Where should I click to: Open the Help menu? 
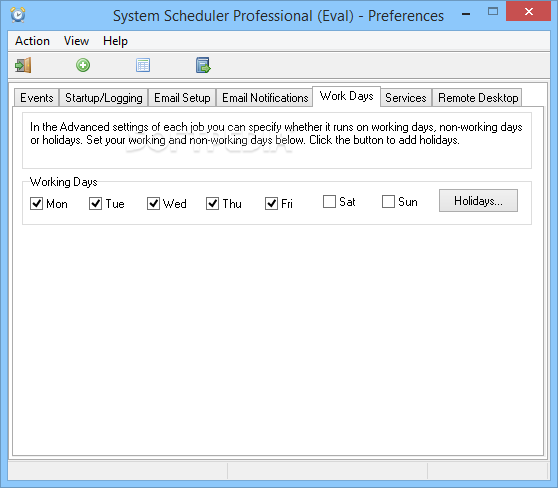pos(115,41)
